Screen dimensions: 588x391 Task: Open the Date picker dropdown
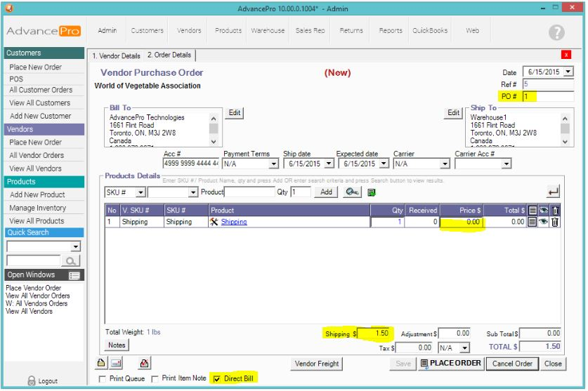[568, 72]
